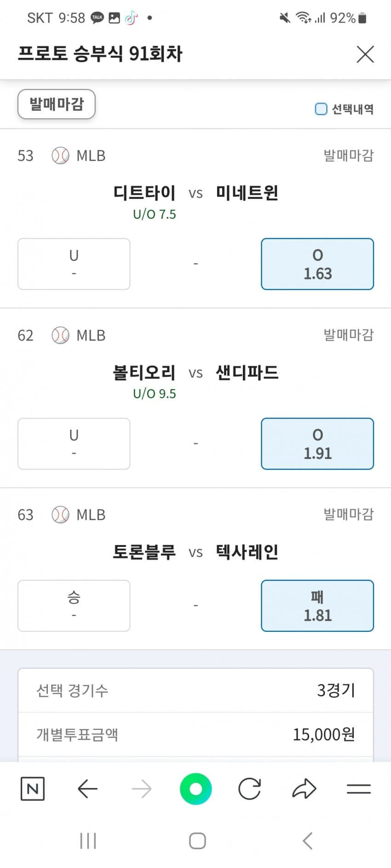Open the browser hamburger menu
This screenshot has height=868, width=391.
coord(358,789)
